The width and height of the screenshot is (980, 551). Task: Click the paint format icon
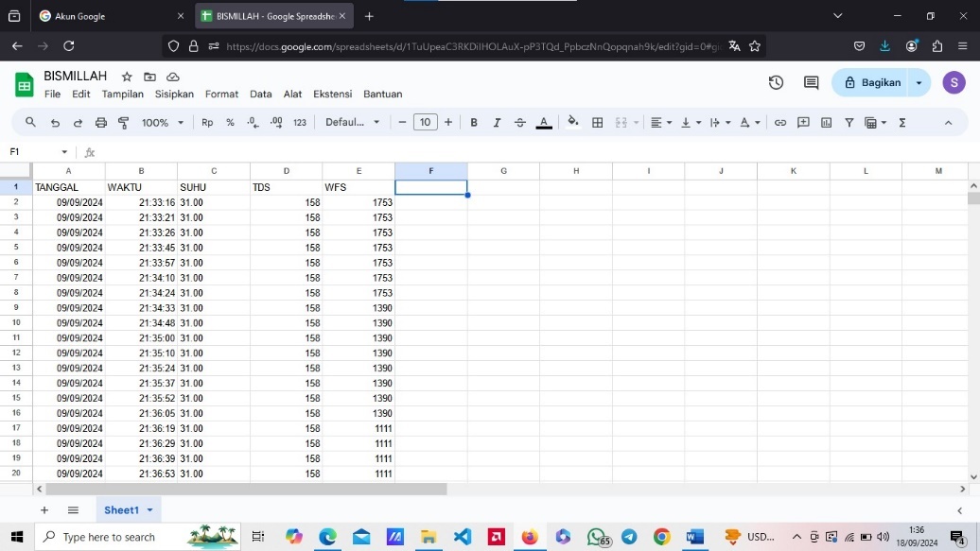pos(123,123)
